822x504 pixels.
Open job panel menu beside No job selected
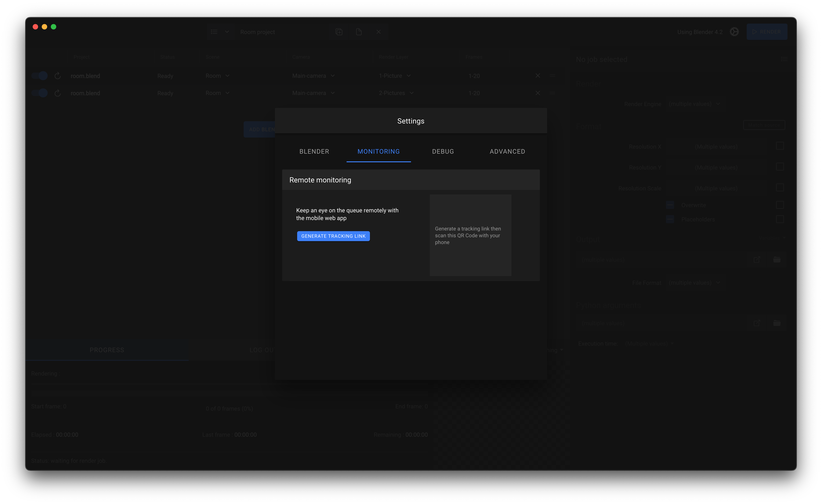click(784, 59)
